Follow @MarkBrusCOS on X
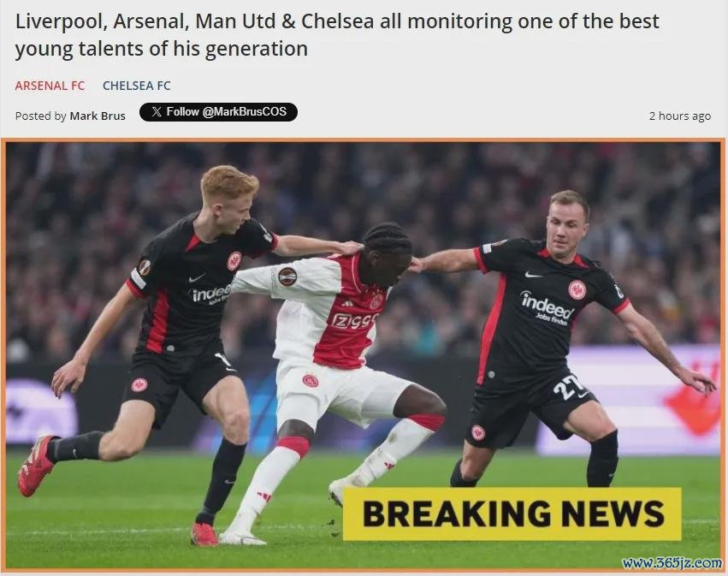 pos(218,112)
